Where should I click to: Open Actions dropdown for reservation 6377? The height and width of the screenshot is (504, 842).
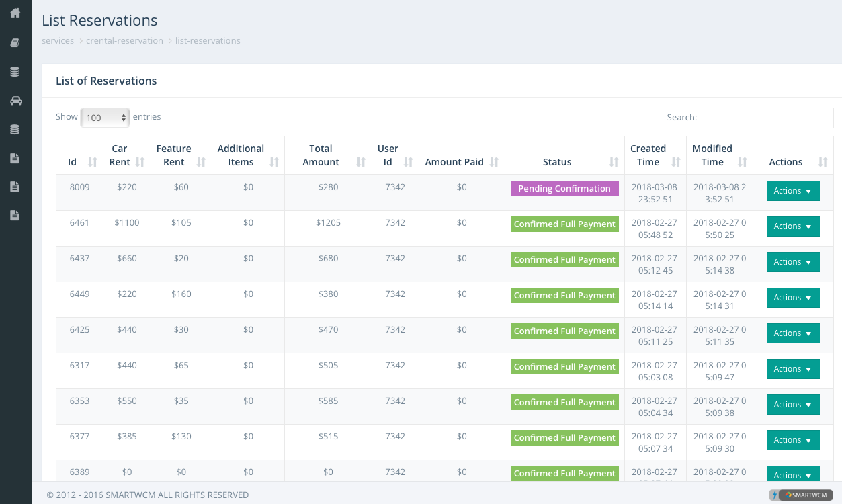(793, 440)
